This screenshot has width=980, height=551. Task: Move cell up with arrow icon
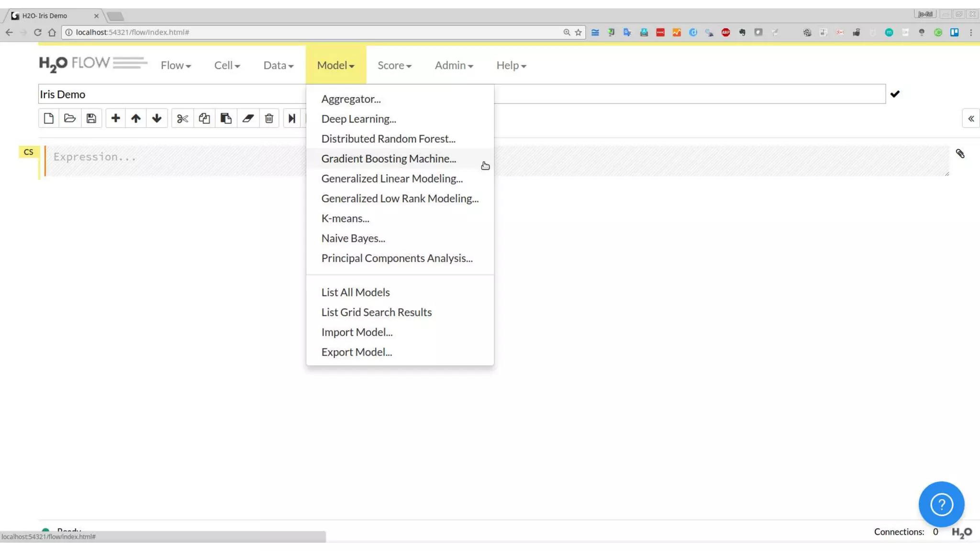pos(136,118)
